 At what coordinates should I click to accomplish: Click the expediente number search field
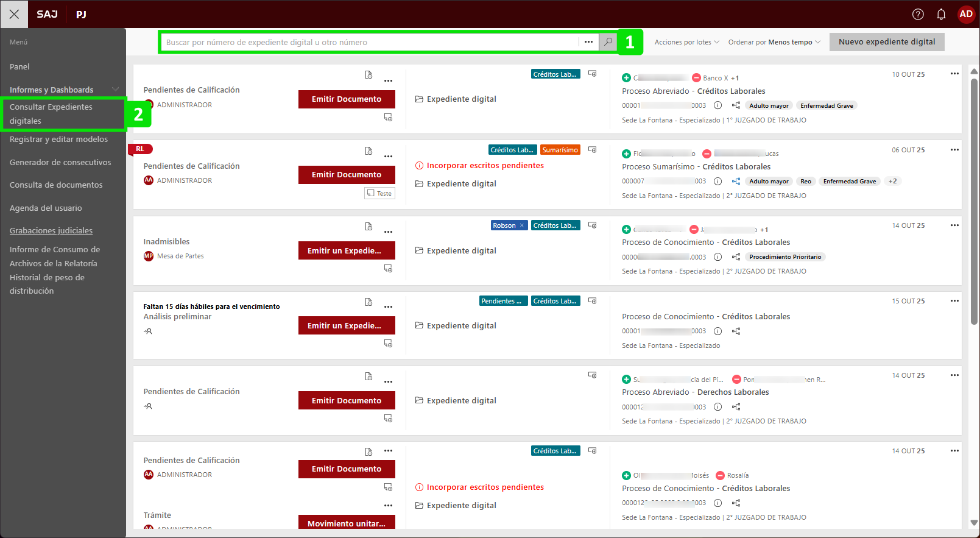click(x=368, y=42)
